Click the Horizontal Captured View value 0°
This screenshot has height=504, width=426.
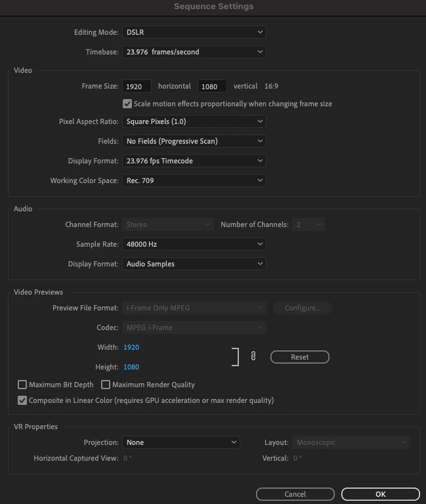click(127, 458)
